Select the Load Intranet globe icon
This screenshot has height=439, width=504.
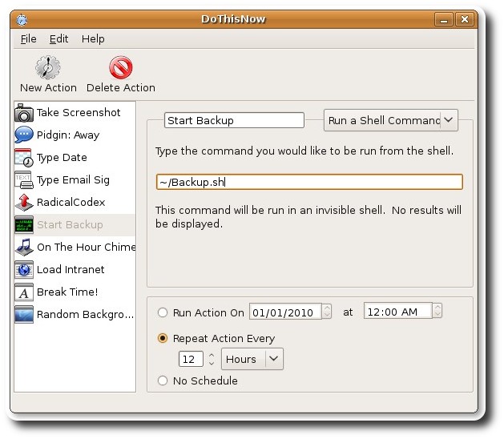point(24,269)
